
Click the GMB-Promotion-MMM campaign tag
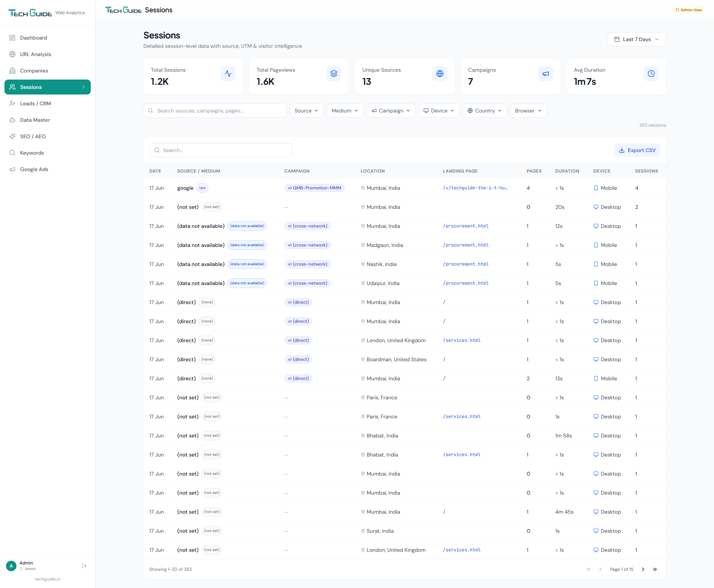point(314,188)
